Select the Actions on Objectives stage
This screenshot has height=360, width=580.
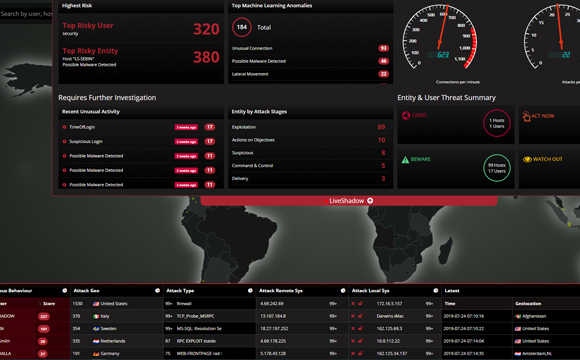310,140
